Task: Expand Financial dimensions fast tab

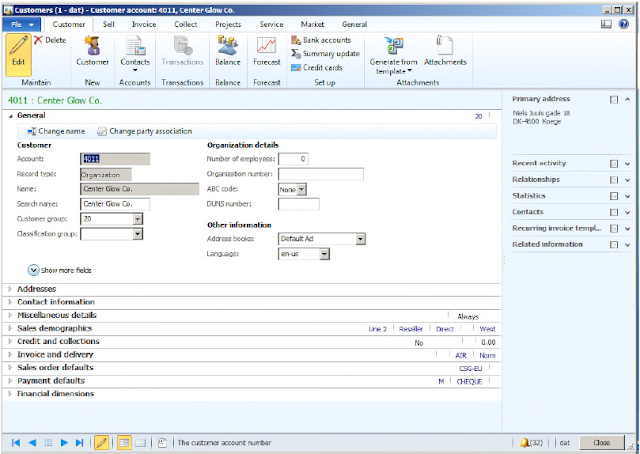Action: [11, 394]
